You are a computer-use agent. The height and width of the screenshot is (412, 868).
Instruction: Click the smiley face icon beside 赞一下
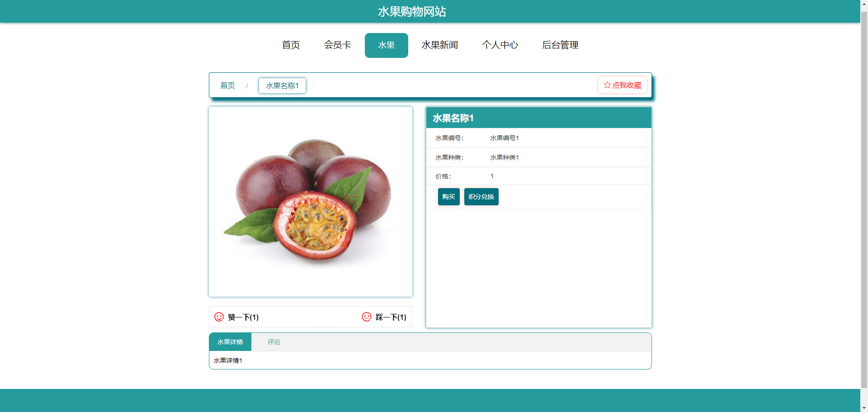point(219,317)
